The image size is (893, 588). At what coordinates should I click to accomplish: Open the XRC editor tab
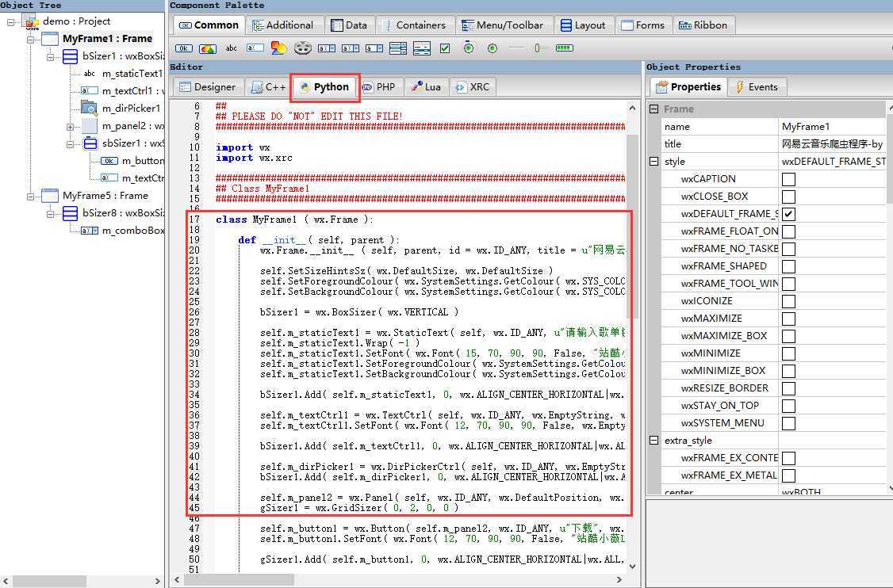[473, 87]
